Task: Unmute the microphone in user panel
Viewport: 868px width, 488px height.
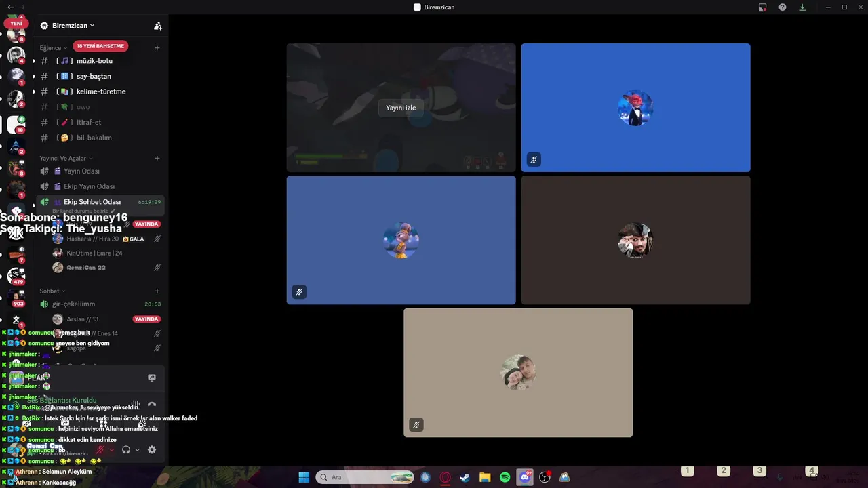Action: click(x=100, y=449)
